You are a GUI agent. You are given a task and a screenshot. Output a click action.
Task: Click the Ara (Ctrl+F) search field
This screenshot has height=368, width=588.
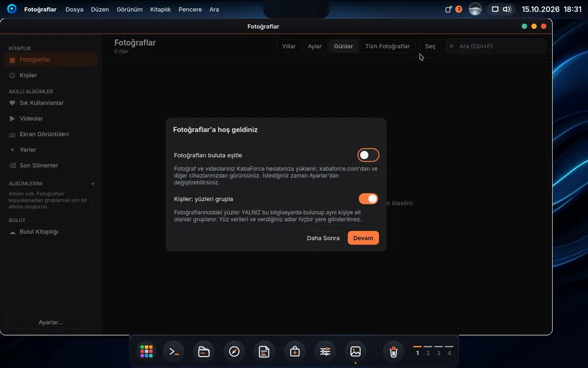tap(496, 46)
